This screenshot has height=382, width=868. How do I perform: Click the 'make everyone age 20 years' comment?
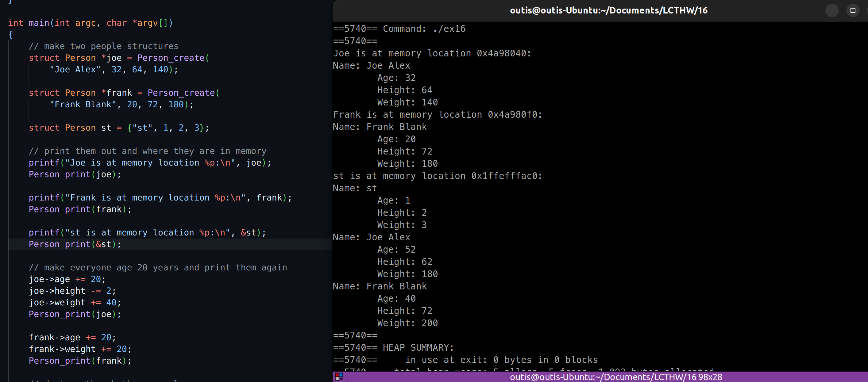coord(158,268)
